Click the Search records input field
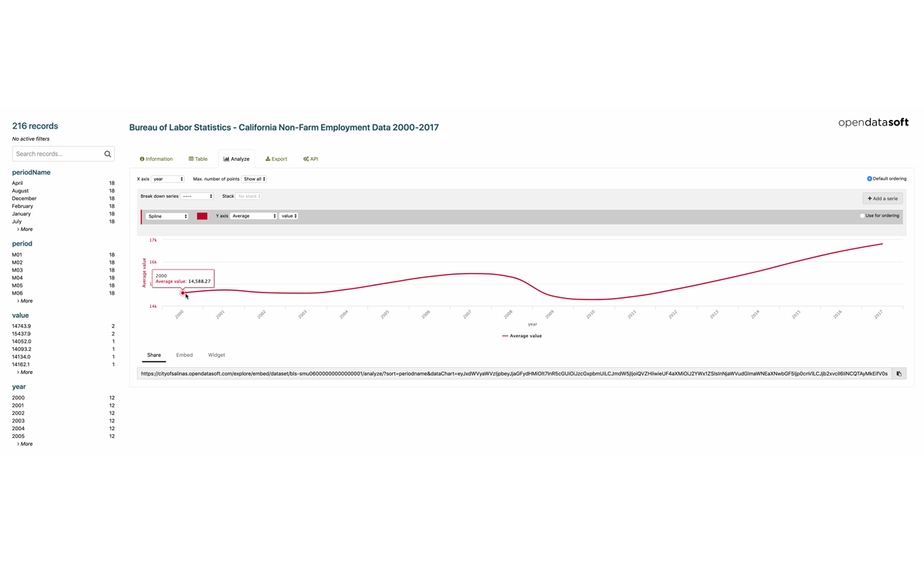Image resolution: width=924 pixels, height=561 pixels. point(58,154)
